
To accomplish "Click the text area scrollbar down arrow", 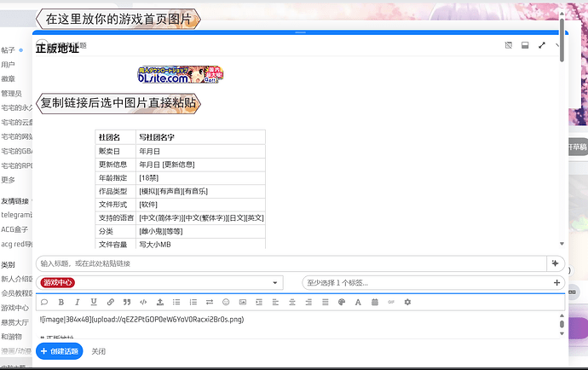I will 562,333.
